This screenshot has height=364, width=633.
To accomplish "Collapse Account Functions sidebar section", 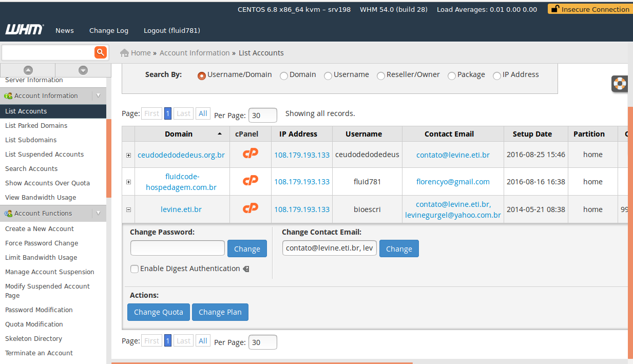I will click(99, 213).
